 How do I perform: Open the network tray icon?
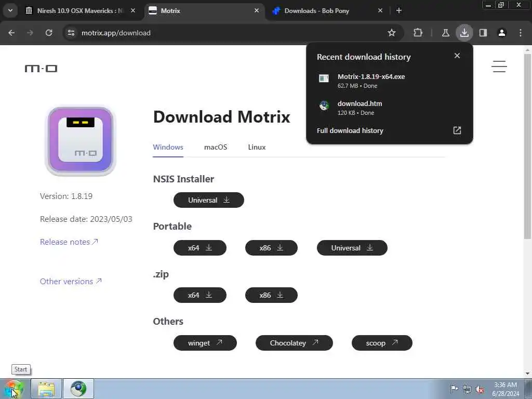(x=467, y=390)
